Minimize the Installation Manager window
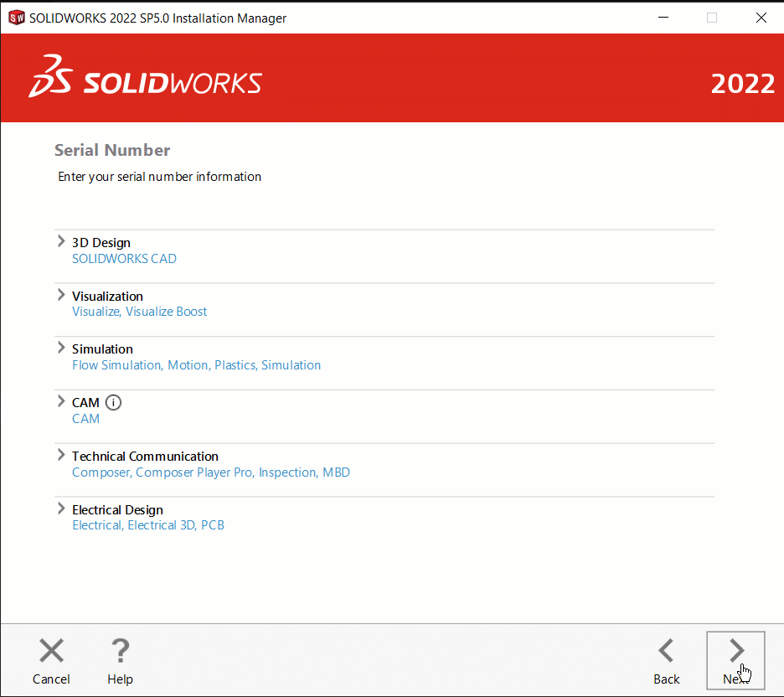784x697 pixels. [663, 18]
